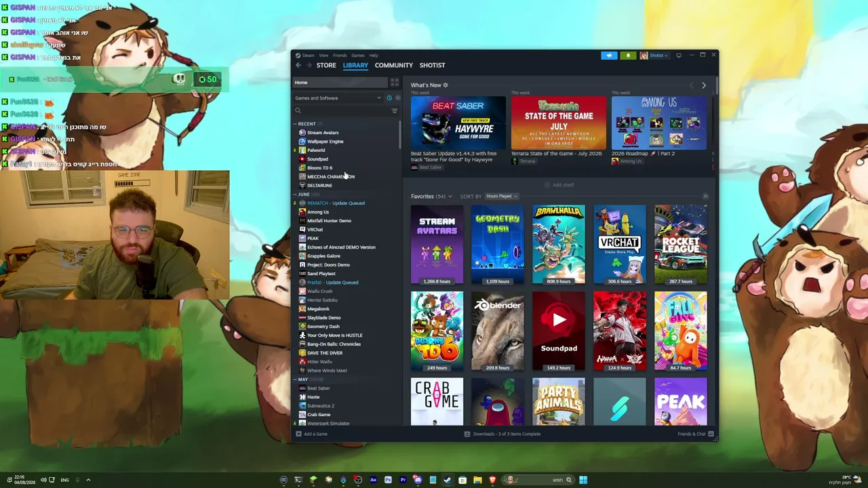Viewport: 868px width, 488px height.
Task: Click the Home button in the library
Action: (x=340, y=83)
